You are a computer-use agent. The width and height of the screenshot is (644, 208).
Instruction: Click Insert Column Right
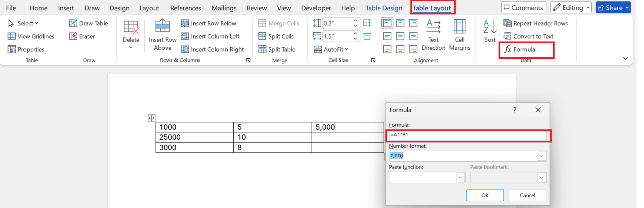[x=212, y=49]
